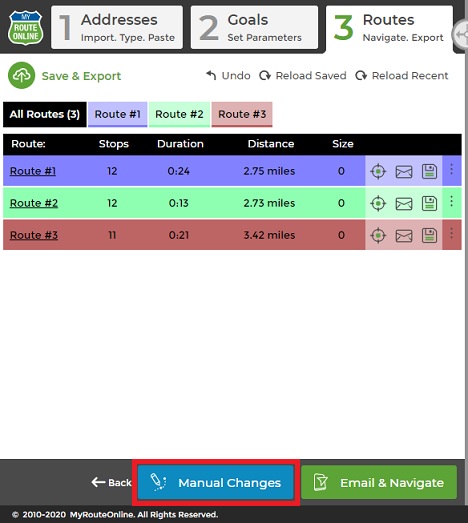Click the email envelope icon for Route #3
Image resolution: width=468 pixels, height=523 pixels.
click(x=404, y=236)
